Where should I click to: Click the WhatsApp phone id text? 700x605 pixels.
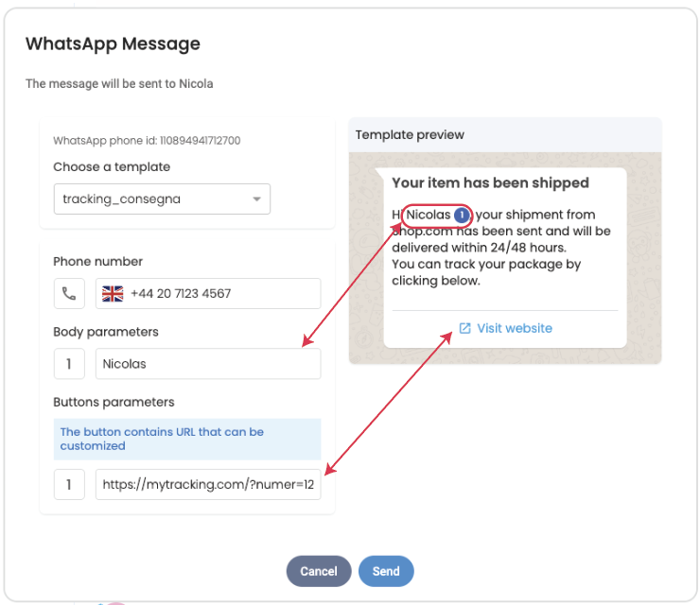[147, 141]
